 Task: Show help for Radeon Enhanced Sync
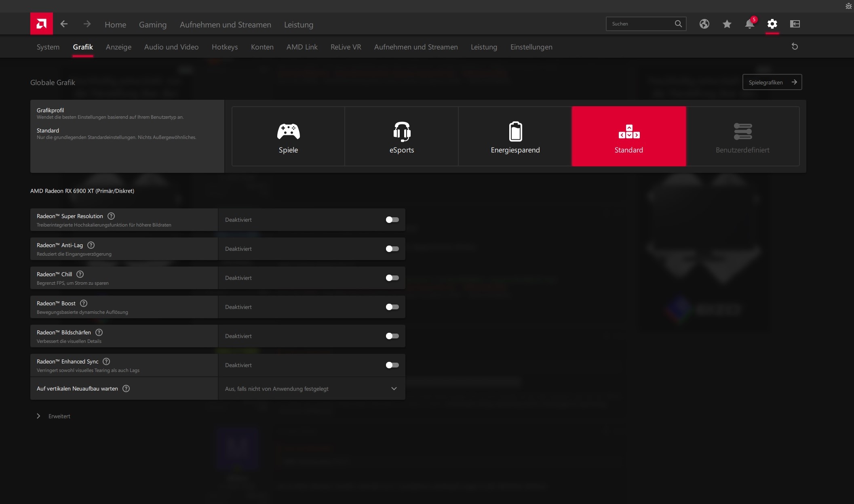(106, 361)
